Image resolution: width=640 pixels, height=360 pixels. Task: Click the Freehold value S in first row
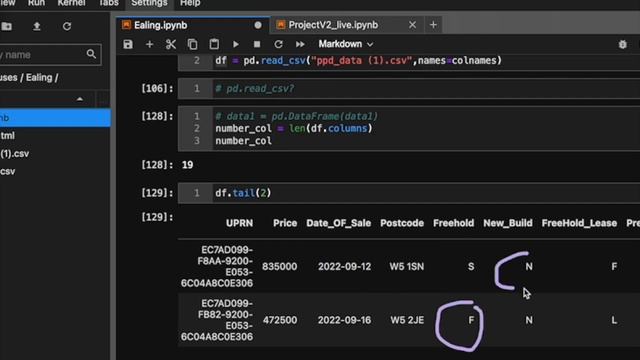(471, 267)
